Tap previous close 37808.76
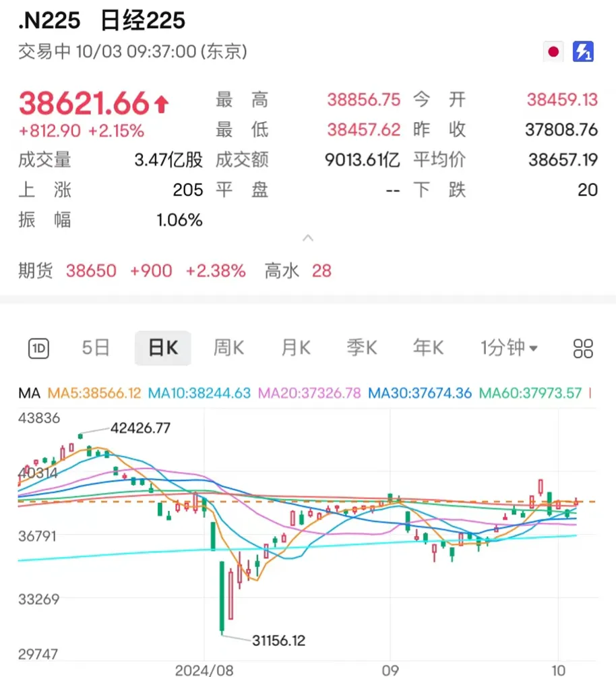This screenshot has height=677, width=616. (x=561, y=130)
